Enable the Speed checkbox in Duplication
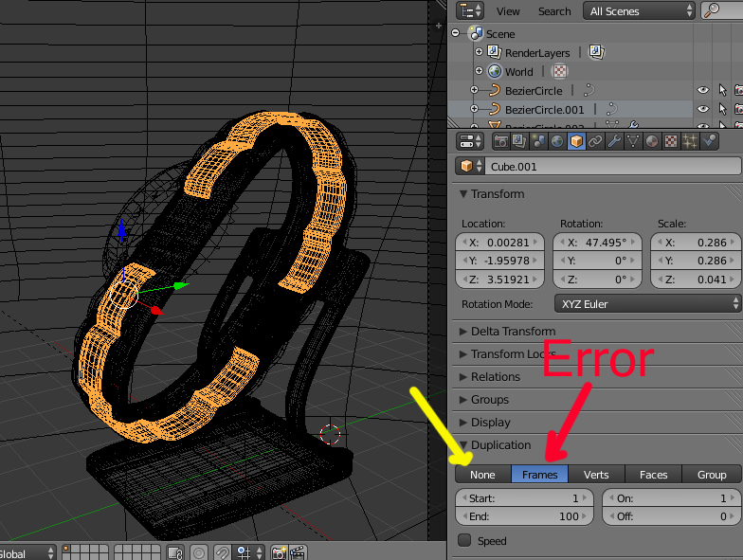Screen dimensions: 743x560 464,540
